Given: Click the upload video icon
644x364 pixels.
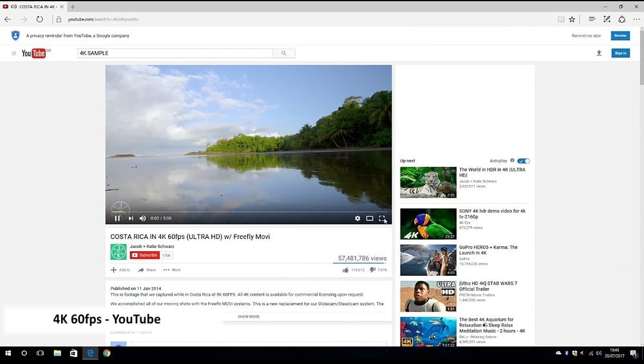Looking at the screenshot, I should [x=599, y=53].
